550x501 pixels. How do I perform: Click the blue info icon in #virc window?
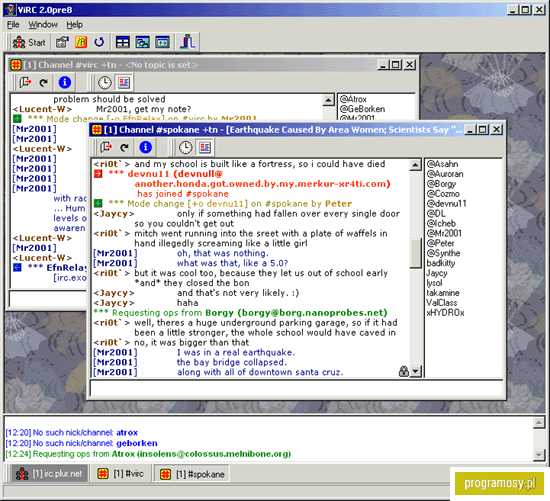[65, 83]
